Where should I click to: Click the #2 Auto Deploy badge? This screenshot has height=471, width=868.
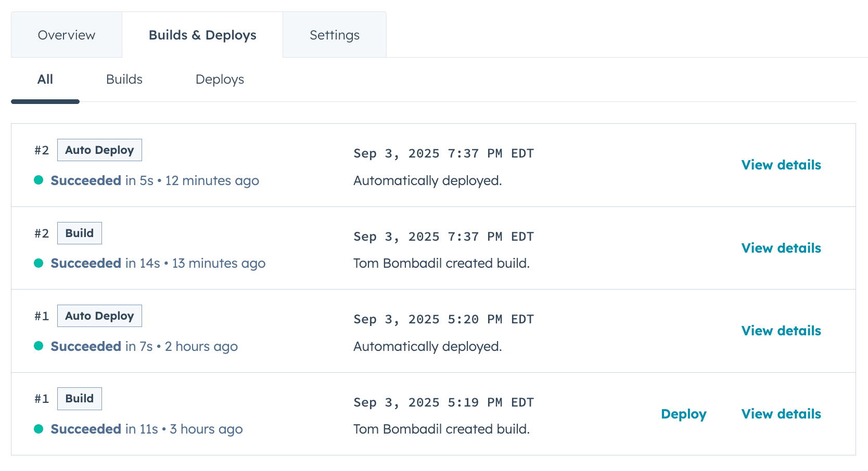pos(99,150)
